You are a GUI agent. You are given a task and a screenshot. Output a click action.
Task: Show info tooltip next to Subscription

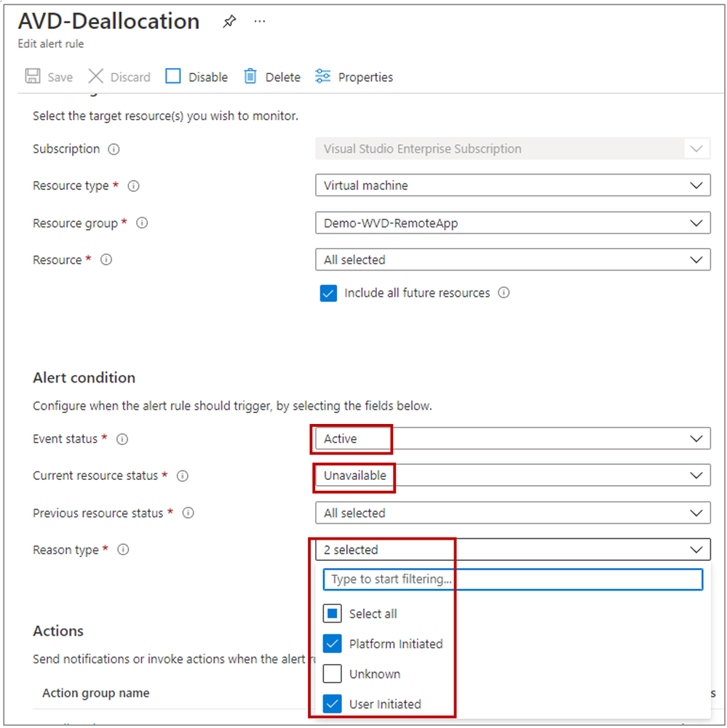114,149
